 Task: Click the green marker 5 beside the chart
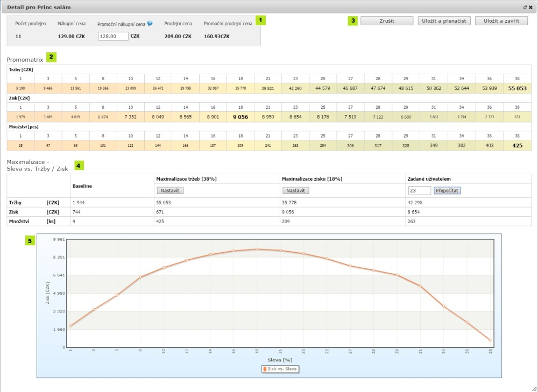(x=30, y=240)
